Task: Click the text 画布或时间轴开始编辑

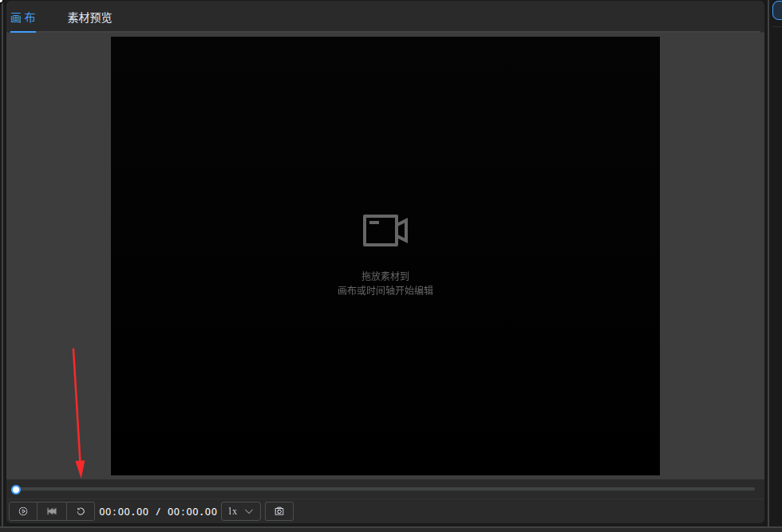Action: point(385,290)
